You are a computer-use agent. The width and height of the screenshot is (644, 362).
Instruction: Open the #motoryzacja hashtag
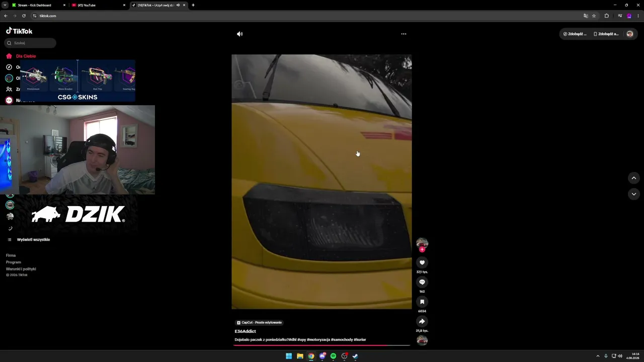(x=318, y=340)
